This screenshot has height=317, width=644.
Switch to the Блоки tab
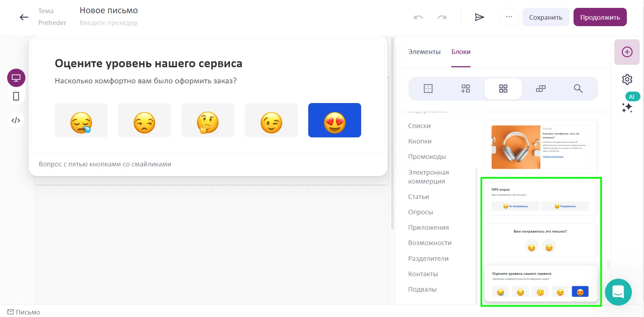[x=461, y=52]
